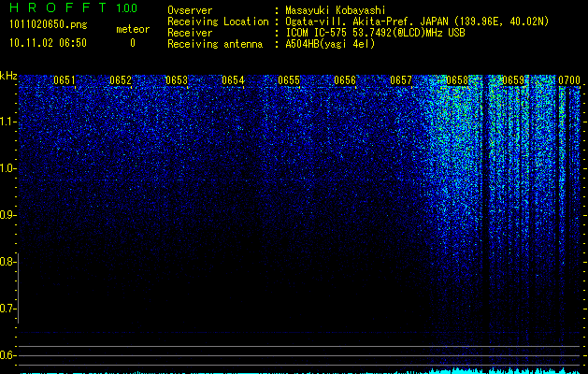Click the 0652 time marker
588x374 pixels.
pyautogui.click(x=121, y=80)
